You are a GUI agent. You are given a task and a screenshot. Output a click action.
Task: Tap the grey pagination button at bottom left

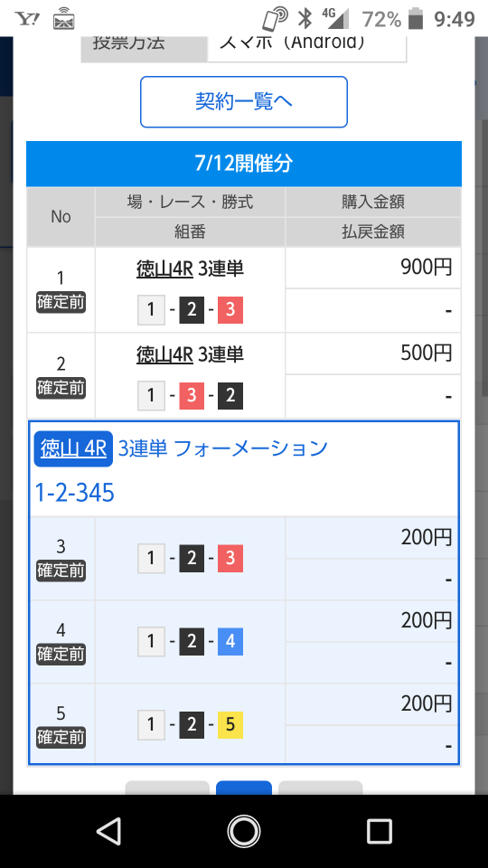point(167,788)
